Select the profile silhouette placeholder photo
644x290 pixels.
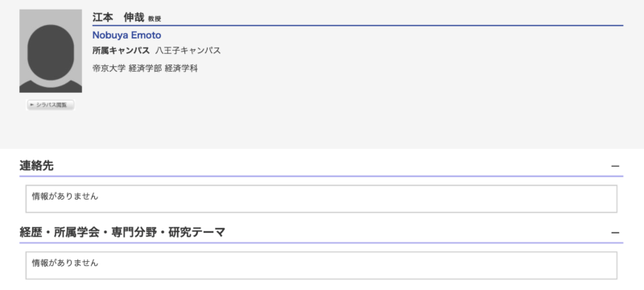51,51
